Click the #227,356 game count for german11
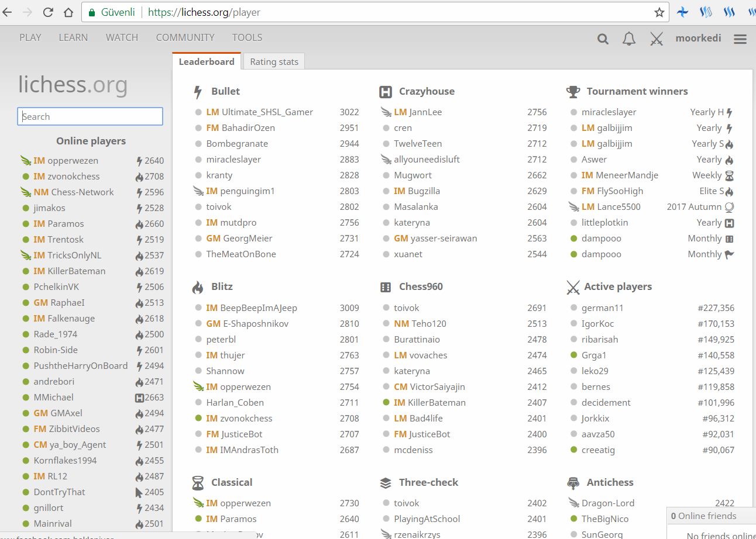Image resolution: width=756 pixels, height=539 pixels. click(716, 308)
